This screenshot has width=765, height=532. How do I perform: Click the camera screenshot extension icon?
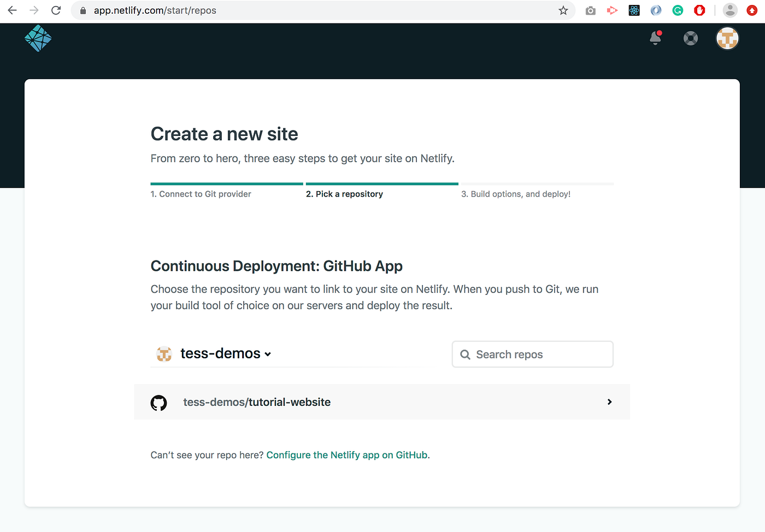pos(590,10)
